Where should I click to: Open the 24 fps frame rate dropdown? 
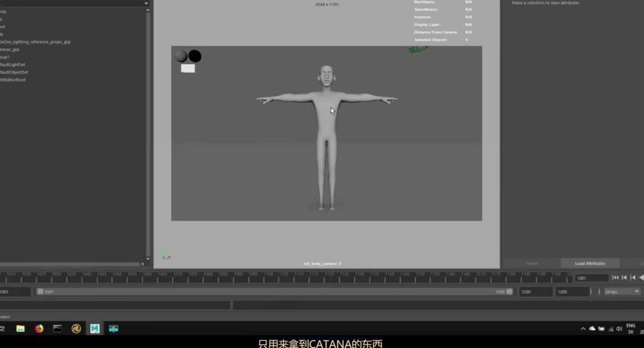(621, 292)
